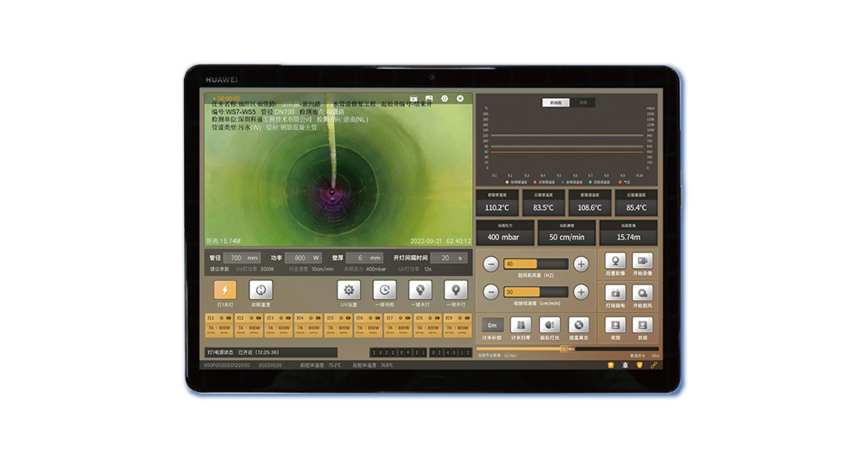
Task: Click the 灯1关灯 lightning icon button
Action: pyautogui.click(x=225, y=291)
